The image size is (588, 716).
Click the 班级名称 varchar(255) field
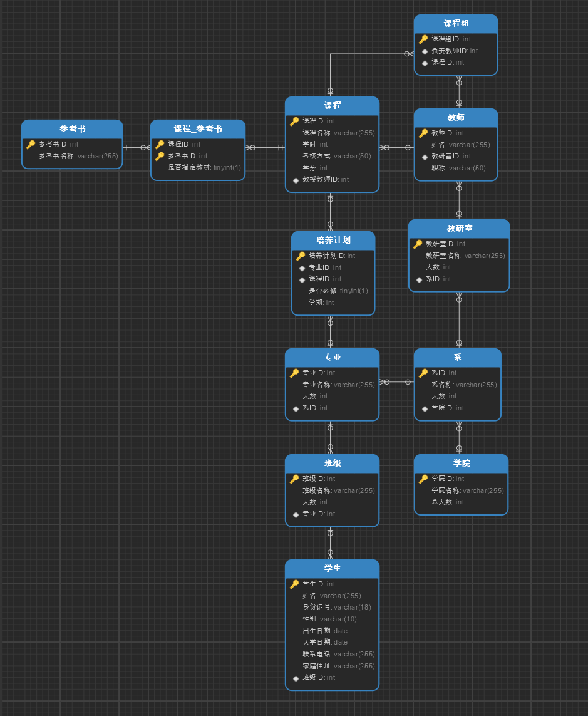(x=338, y=491)
